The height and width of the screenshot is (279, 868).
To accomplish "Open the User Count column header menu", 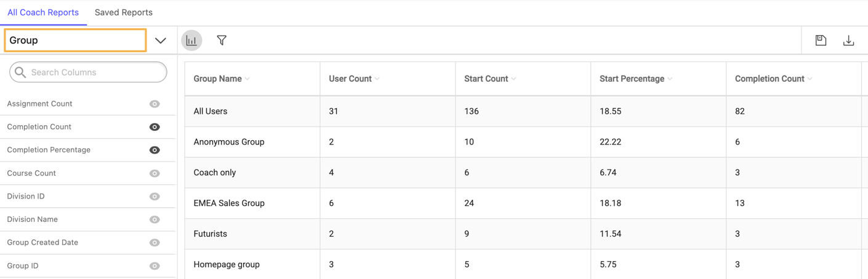I will tap(377, 79).
